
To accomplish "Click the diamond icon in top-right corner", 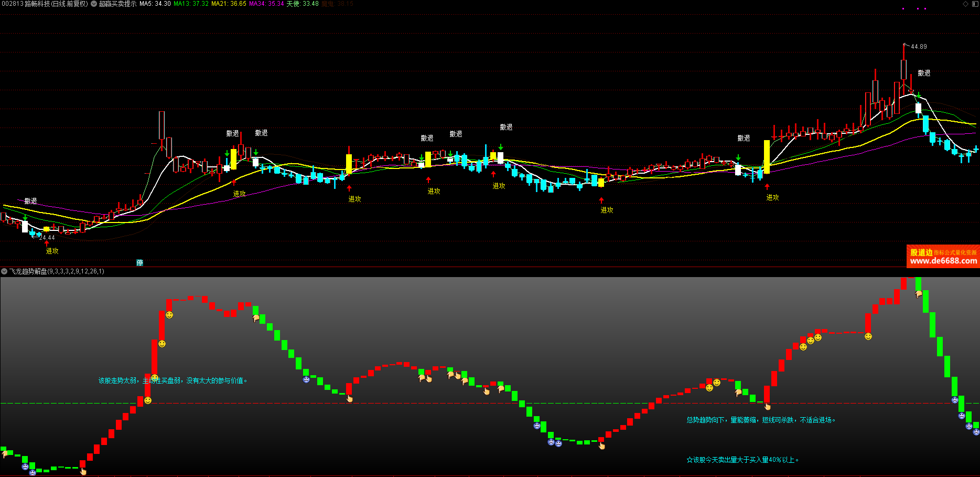I will pos(965,4).
